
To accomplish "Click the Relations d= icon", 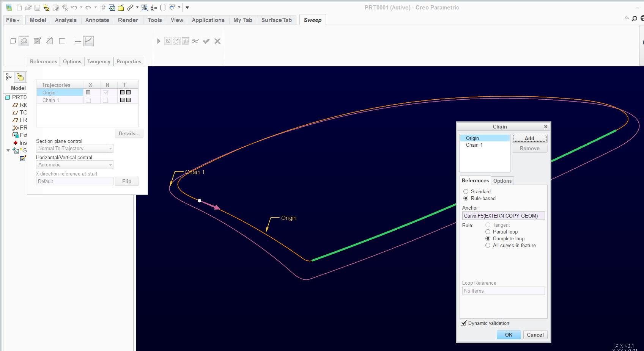I will coord(154,8).
